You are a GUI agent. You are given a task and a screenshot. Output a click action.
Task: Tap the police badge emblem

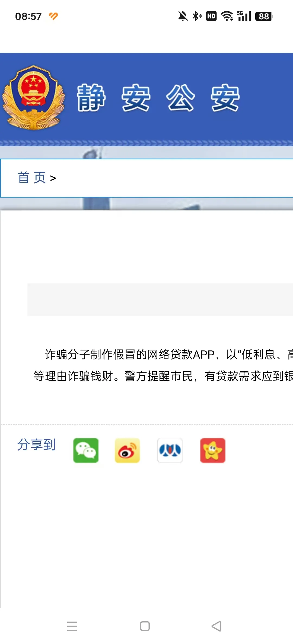click(x=34, y=98)
